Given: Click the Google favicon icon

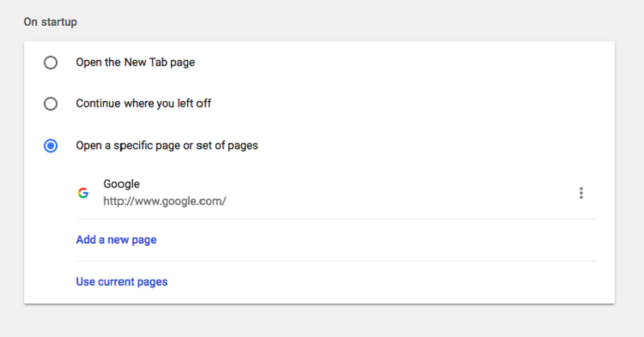Looking at the screenshot, I should [83, 193].
